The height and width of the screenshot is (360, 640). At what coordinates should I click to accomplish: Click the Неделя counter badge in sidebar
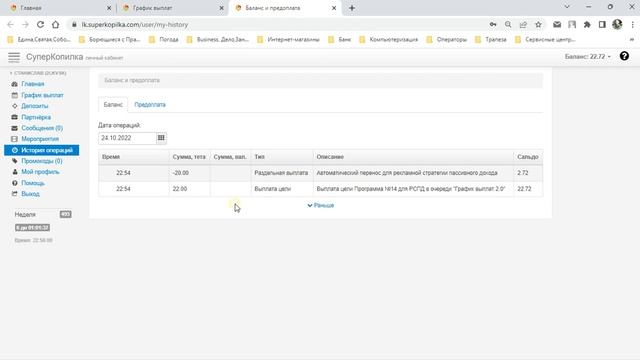point(65,214)
